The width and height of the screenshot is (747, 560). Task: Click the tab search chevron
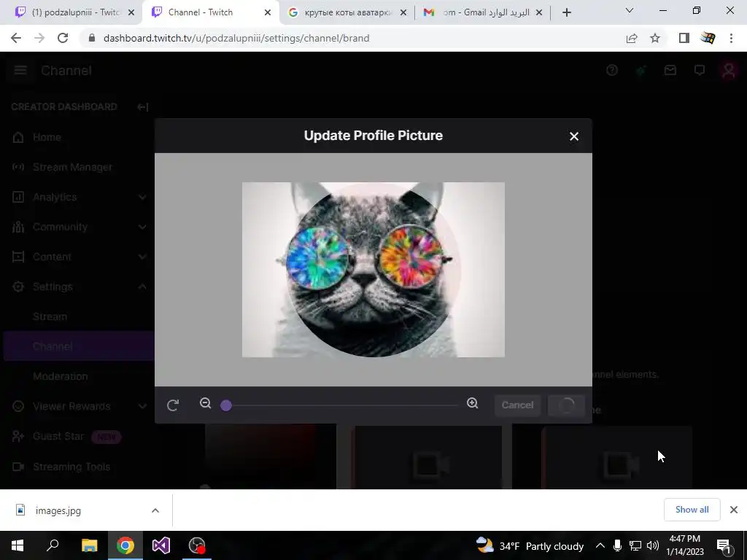(630, 10)
